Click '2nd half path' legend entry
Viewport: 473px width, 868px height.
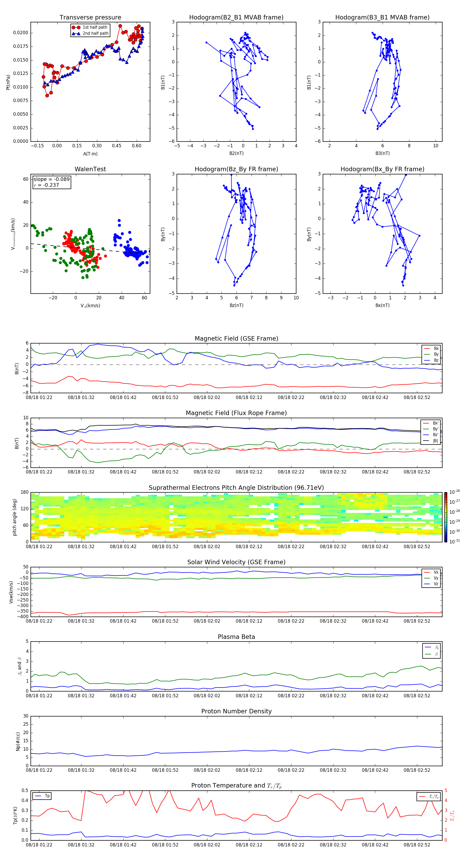click(90, 33)
